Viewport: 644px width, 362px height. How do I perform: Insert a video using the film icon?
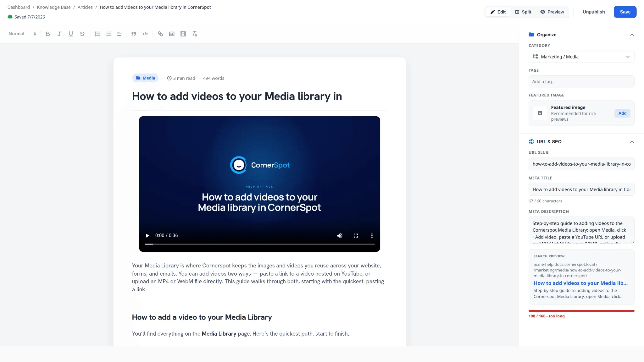pyautogui.click(x=183, y=34)
